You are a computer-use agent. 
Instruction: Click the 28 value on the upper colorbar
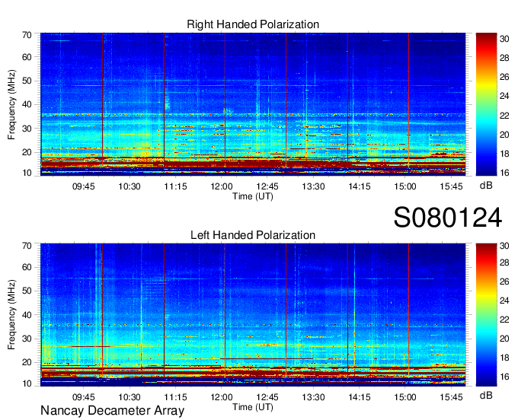coord(504,58)
